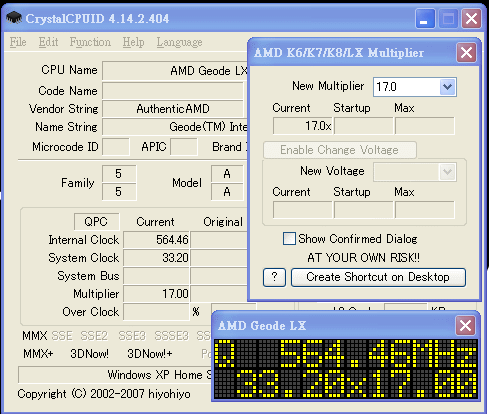This screenshot has height=414, width=489.
Task: Click the 3DNow! feature label
Action: tap(89, 354)
